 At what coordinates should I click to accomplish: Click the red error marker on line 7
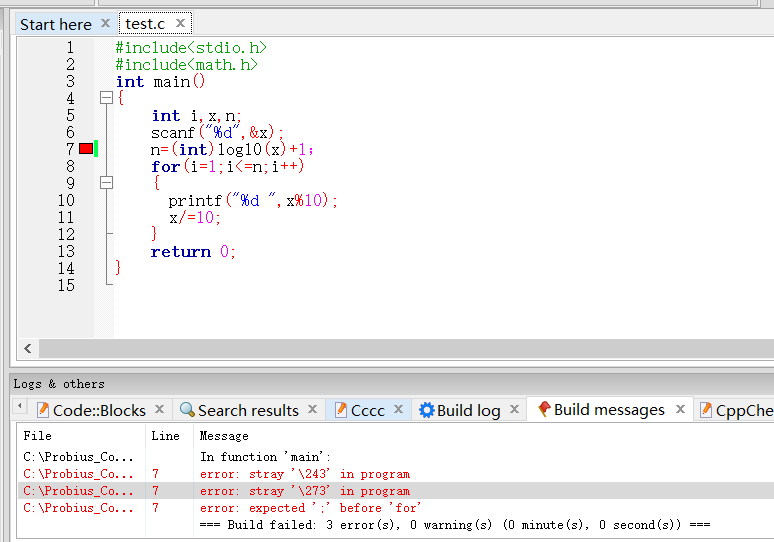click(86, 149)
